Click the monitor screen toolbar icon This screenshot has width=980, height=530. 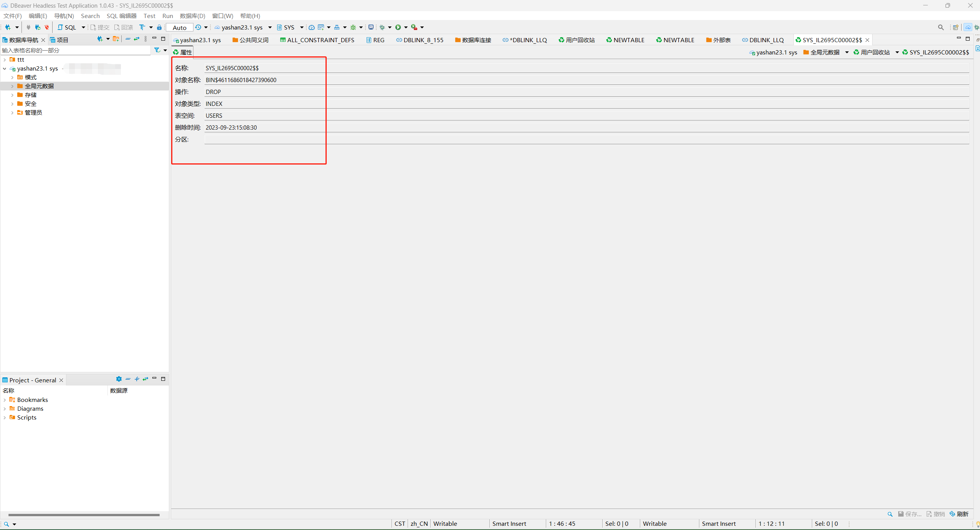pyautogui.click(x=371, y=27)
